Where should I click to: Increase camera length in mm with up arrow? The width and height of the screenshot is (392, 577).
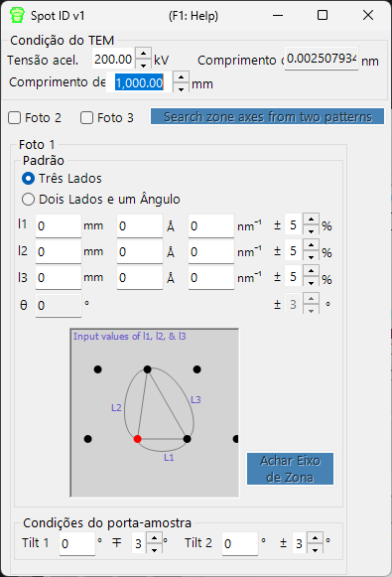(x=181, y=76)
